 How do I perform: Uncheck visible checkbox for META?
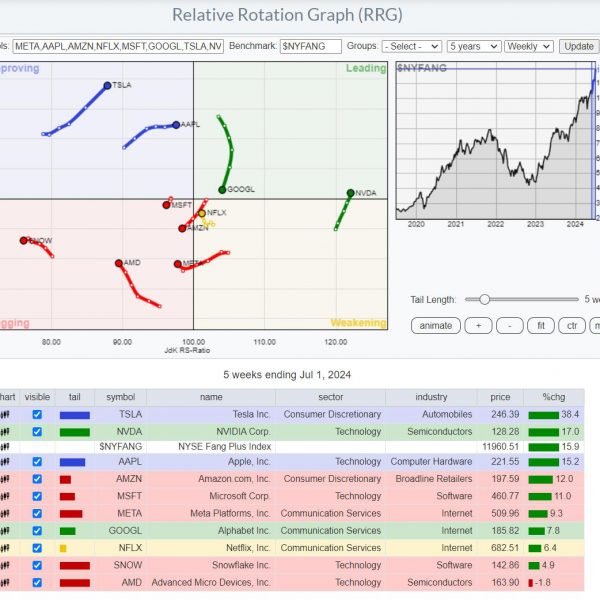tap(37, 514)
